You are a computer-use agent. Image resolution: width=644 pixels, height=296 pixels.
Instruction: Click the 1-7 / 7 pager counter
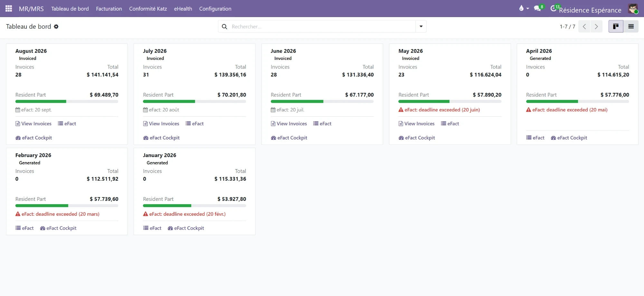[x=567, y=26]
